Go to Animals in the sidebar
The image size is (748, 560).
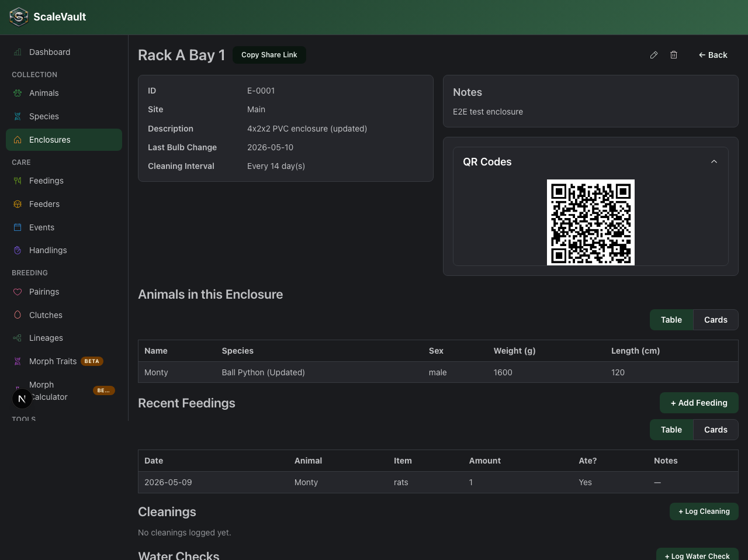coord(64,93)
